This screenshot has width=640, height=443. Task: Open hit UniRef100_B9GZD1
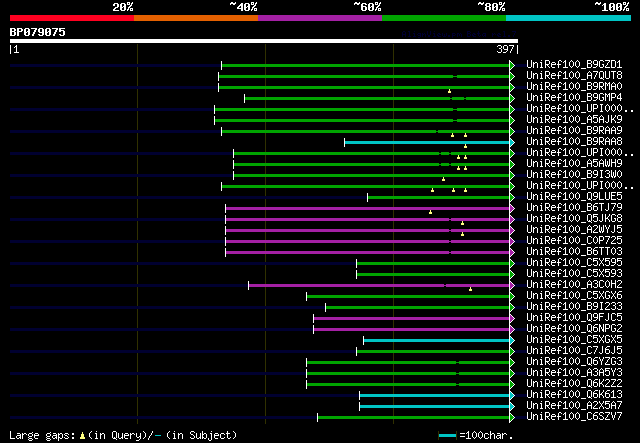(x=574, y=65)
